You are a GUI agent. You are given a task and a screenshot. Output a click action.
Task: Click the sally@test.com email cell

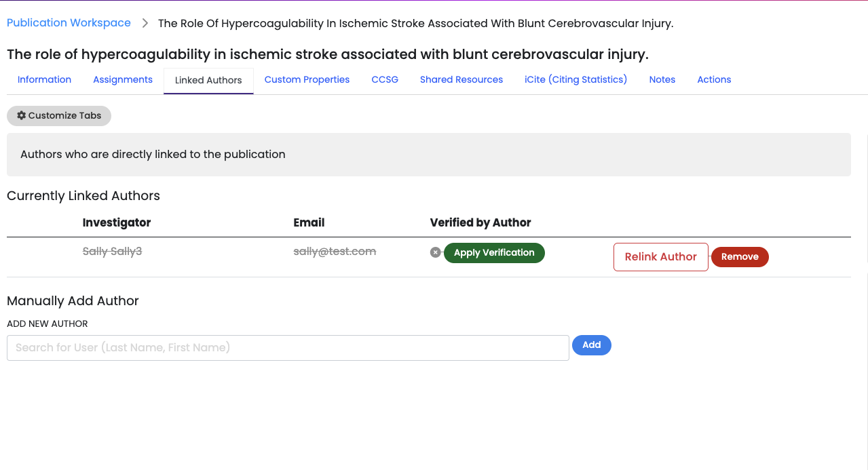click(335, 252)
